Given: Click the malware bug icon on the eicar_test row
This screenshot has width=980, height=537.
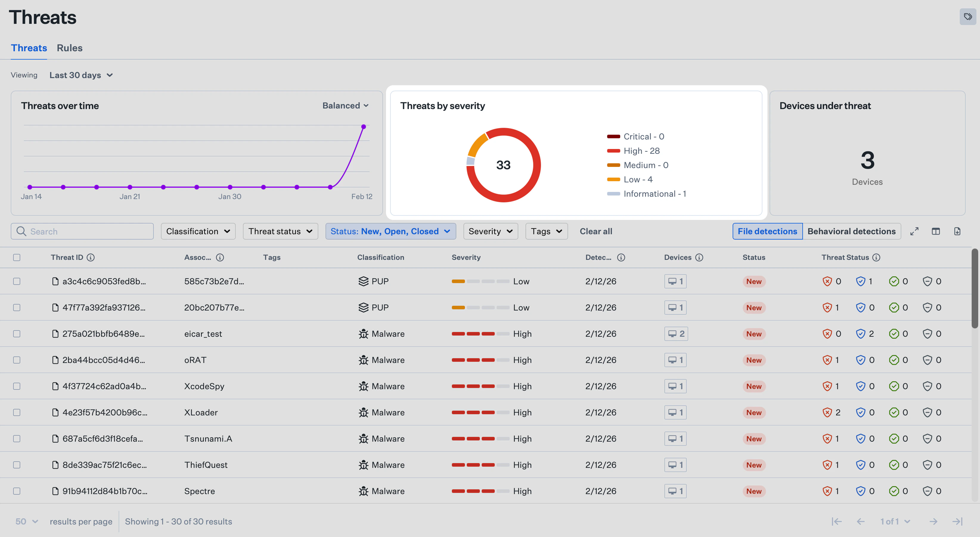Looking at the screenshot, I should click(x=363, y=333).
